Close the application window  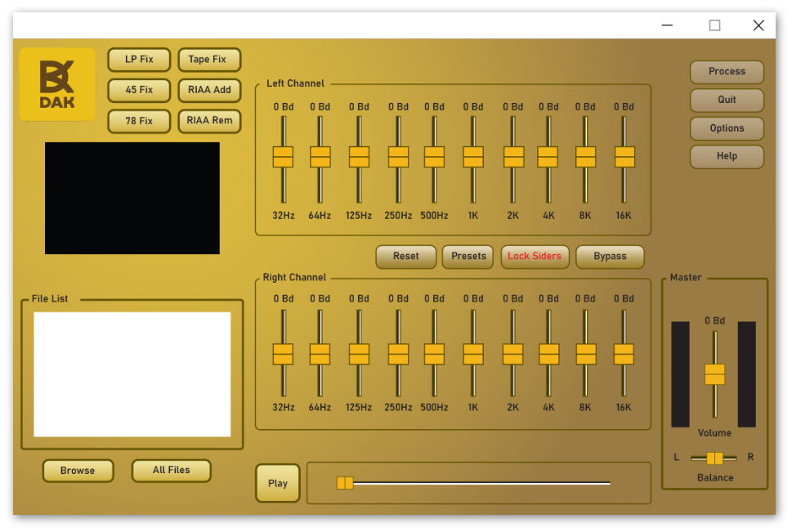[x=758, y=25]
